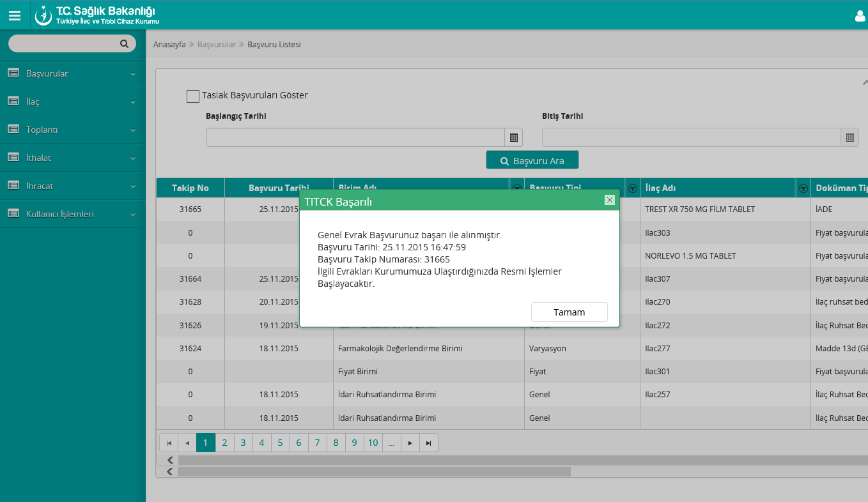Screen dimensions: 868x502
Task: Go to the previous results page
Action: point(187,443)
